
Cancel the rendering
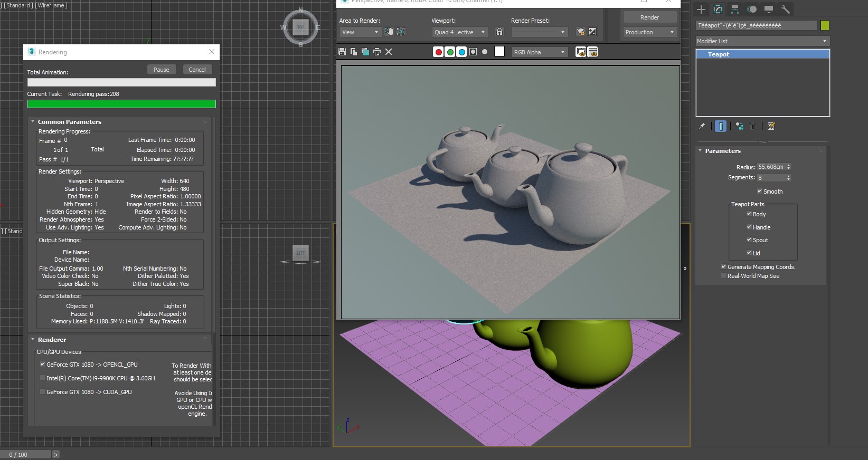pos(197,70)
